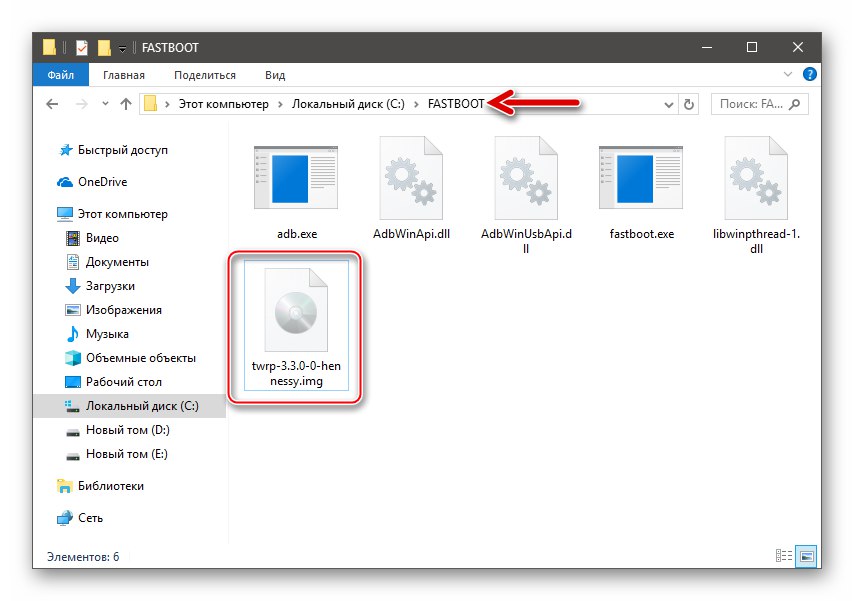This screenshot has height=601, width=854.
Task: Open Новый том (D:) drive
Action: (127, 430)
